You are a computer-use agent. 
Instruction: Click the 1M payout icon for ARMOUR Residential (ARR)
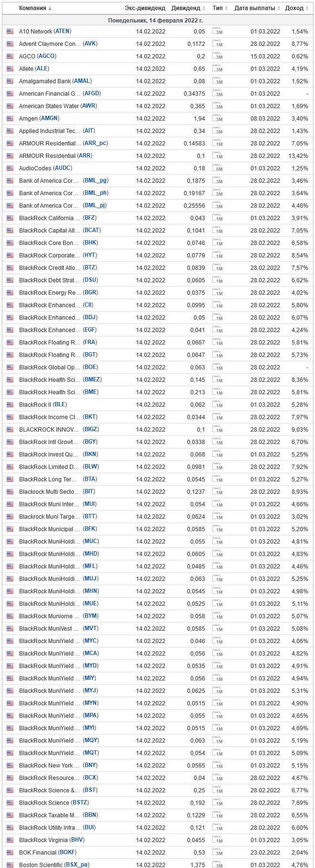(217, 156)
